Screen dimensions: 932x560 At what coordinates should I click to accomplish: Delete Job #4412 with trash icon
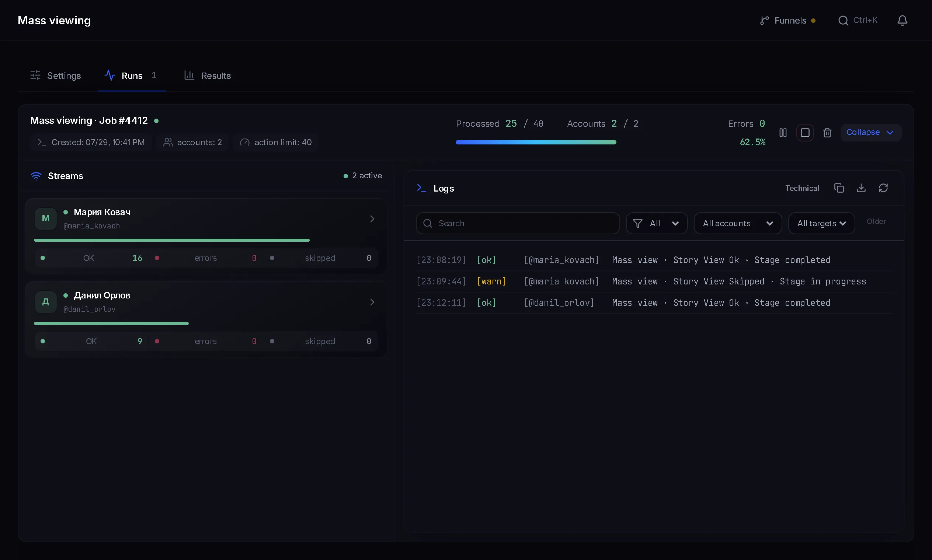coord(827,133)
